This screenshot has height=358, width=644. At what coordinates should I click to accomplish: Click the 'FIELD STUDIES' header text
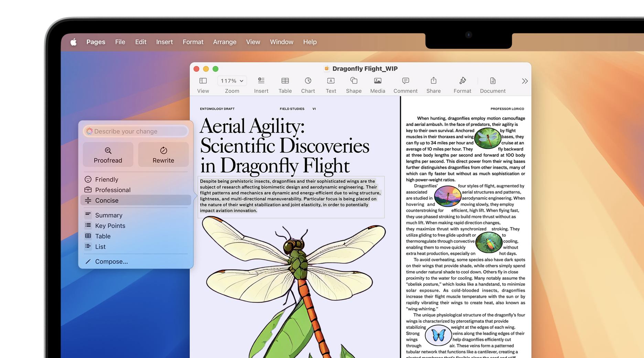[x=292, y=109]
